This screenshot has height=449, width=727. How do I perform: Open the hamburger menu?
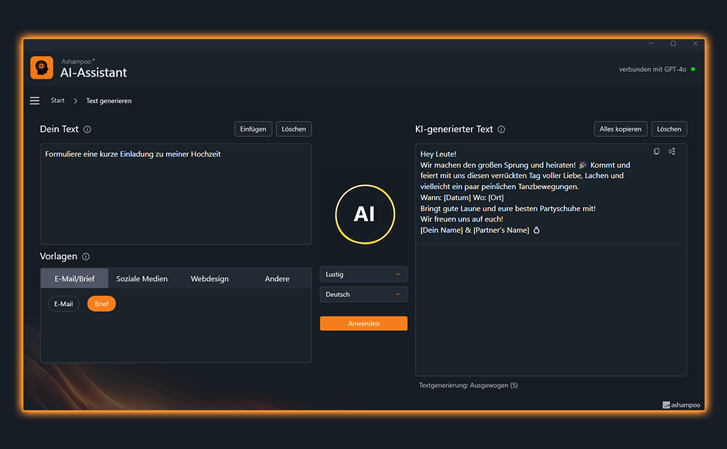click(35, 101)
